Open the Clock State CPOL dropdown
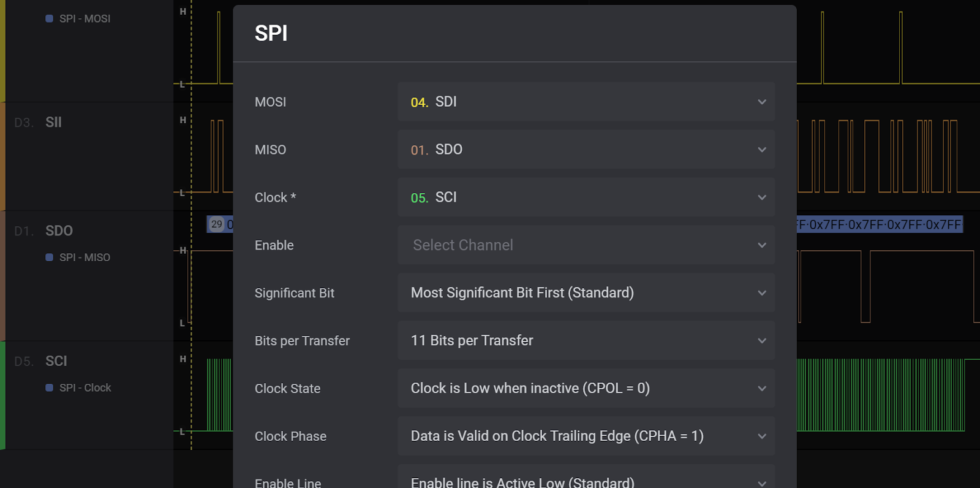 click(586, 389)
